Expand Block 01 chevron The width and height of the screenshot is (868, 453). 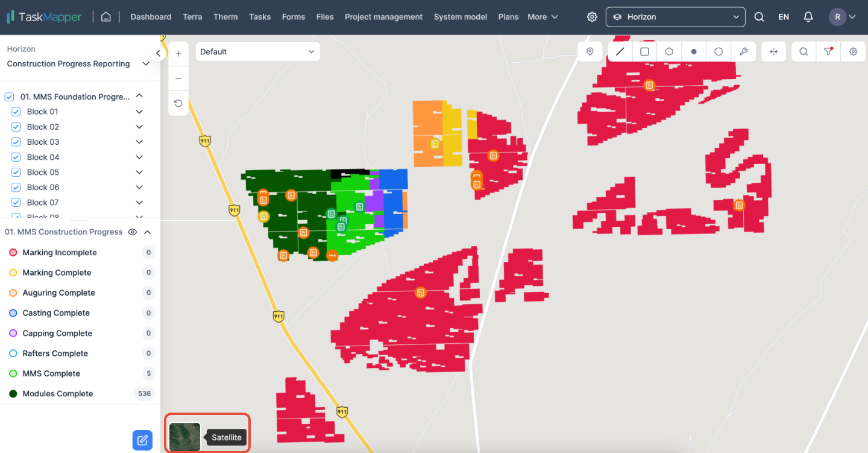(139, 112)
